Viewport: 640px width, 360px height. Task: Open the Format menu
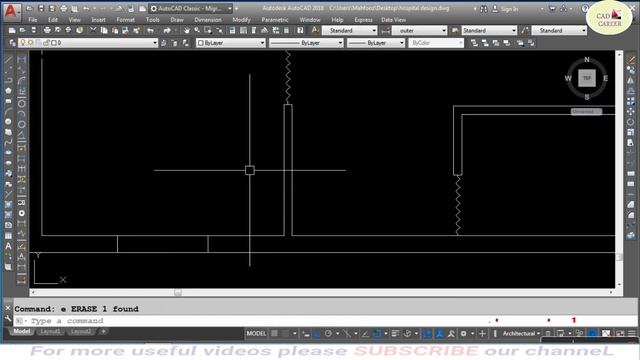coord(125,20)
